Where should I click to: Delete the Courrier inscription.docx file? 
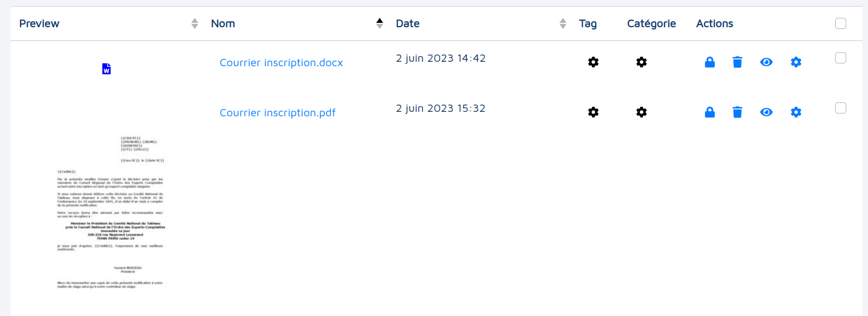tap(738, 62)
